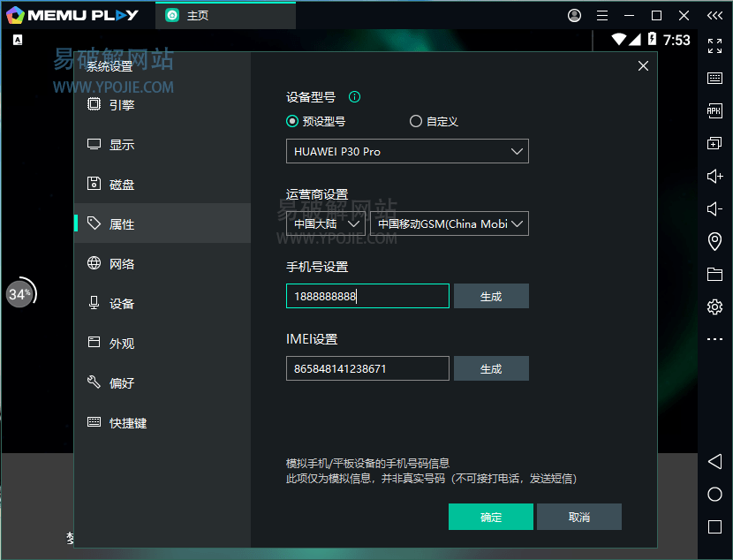Open the 快捷键 settings section
Image resolution: width=733 pixels, height=560 pixels.
[128, 423]
